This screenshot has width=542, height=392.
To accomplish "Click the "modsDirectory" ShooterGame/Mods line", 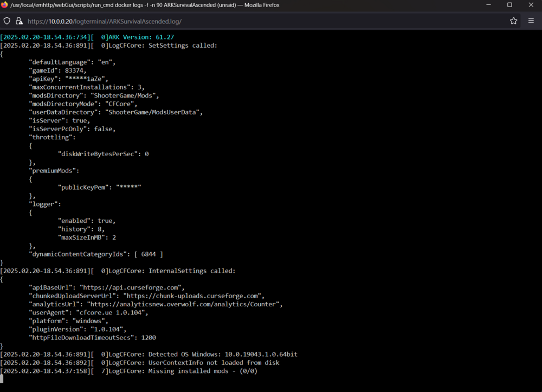I will (x=94, y=95).
